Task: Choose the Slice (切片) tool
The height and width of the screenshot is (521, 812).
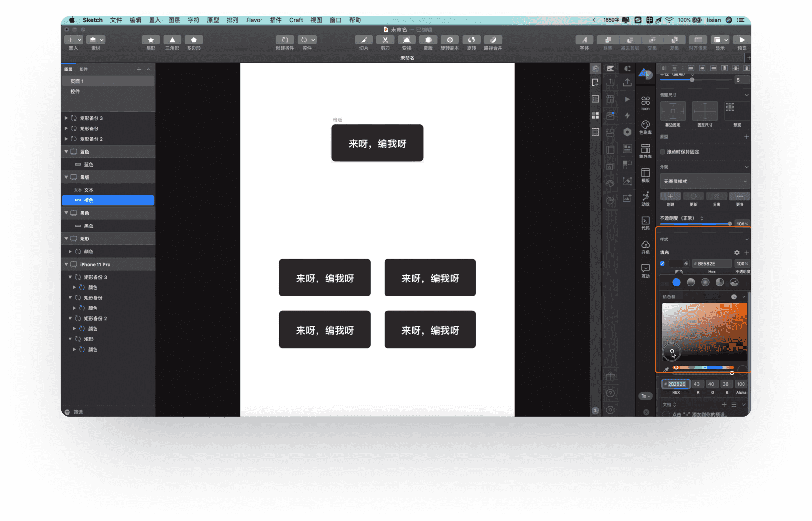Action: click(364, 40)
